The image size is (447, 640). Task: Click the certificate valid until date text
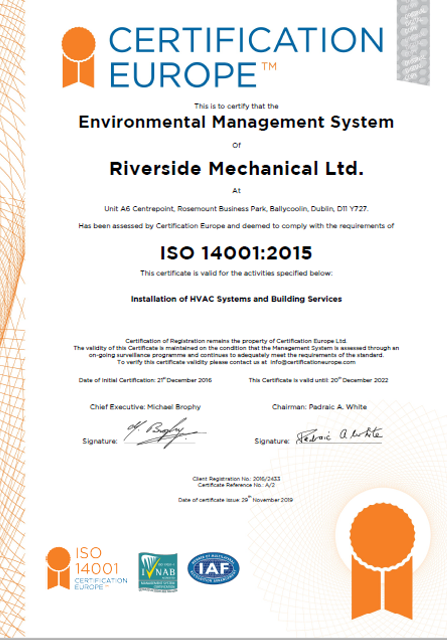tap(318, 380)
